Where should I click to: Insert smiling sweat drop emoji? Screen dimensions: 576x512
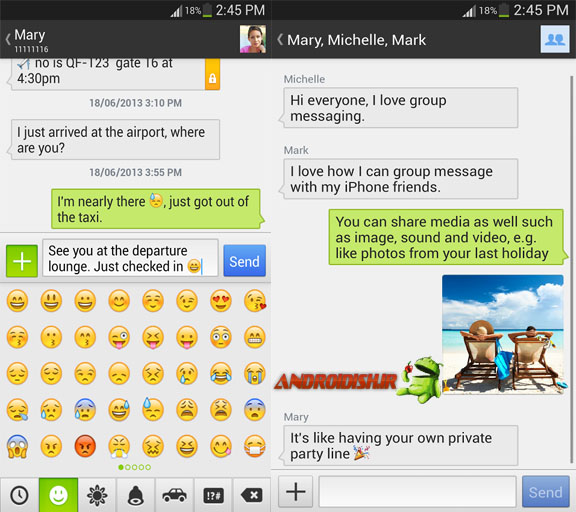pos(119,410)
